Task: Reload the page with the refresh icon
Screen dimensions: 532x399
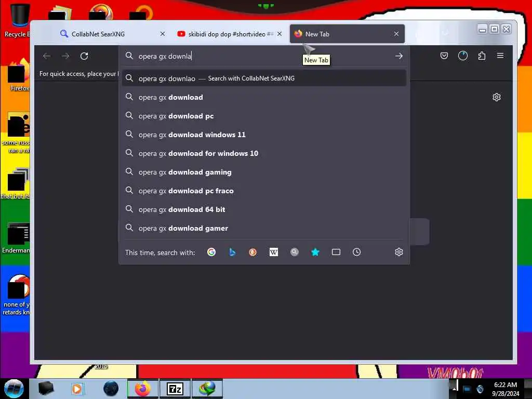Action: (84, 56)
